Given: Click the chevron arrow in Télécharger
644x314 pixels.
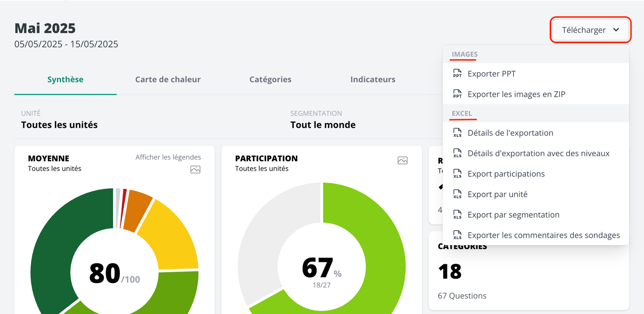Looking at the screenshot, I should point(616,30).
